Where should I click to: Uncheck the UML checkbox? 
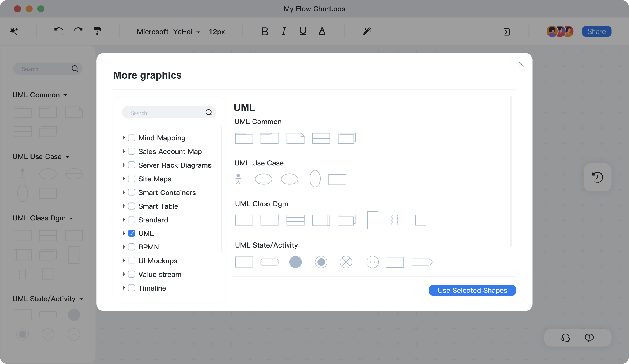(132, 233)
